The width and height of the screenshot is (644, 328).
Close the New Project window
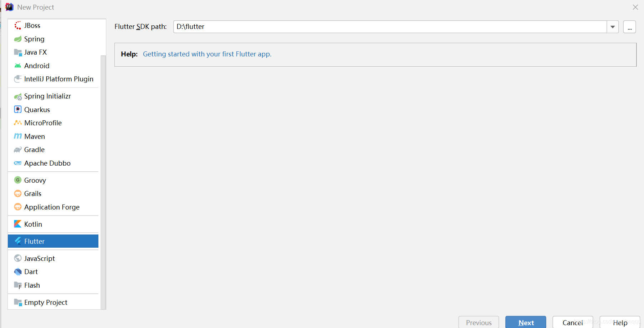[x=635, y=7]
